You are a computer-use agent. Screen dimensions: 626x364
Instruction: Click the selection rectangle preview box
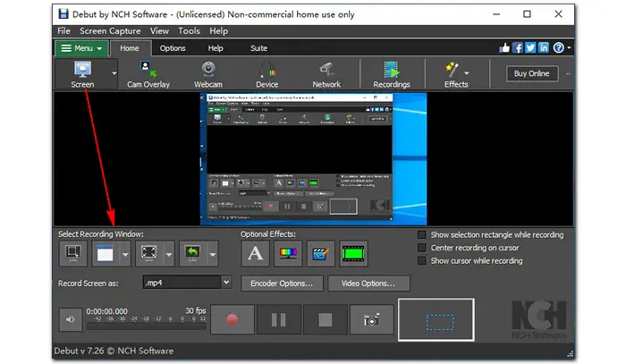(436, 319)
